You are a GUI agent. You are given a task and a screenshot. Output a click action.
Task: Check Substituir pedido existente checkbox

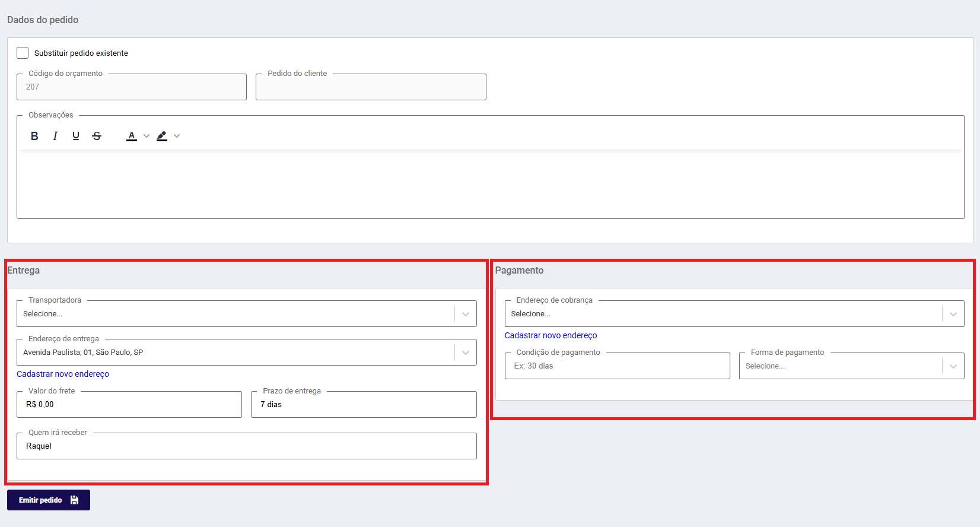(23, 53)
